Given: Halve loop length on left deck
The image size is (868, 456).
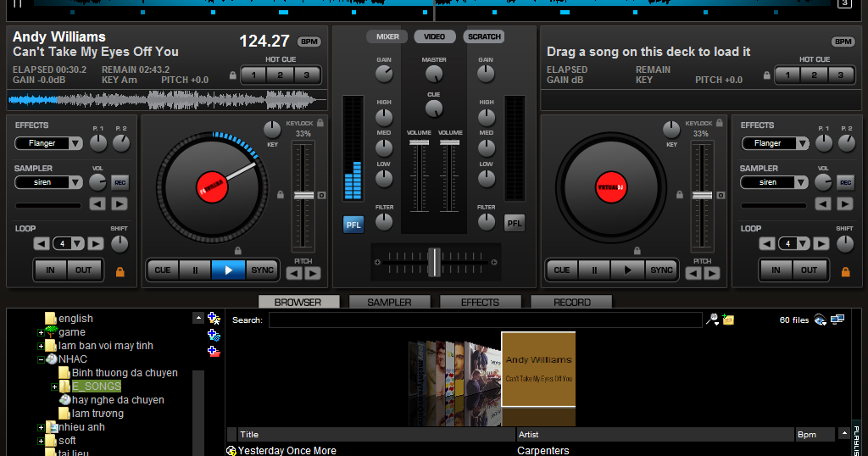Looking at the screenshot, I should point(42,243).
